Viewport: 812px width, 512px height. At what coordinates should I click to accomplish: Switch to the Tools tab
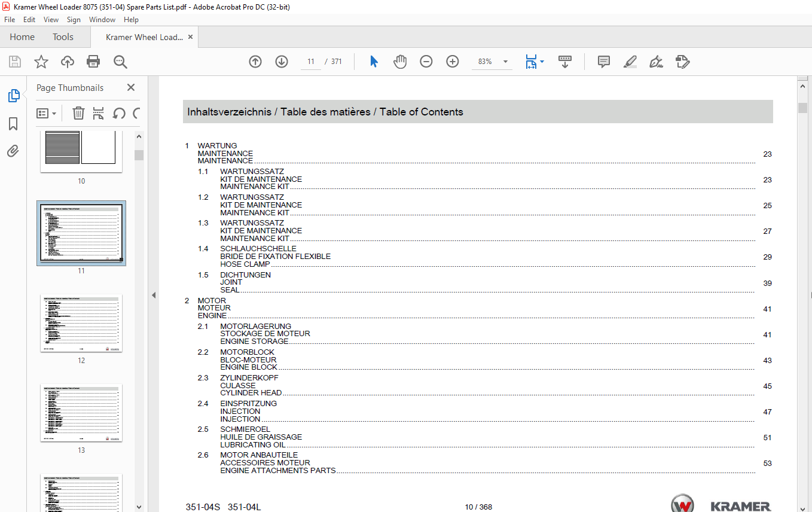[x=63, y=37]
